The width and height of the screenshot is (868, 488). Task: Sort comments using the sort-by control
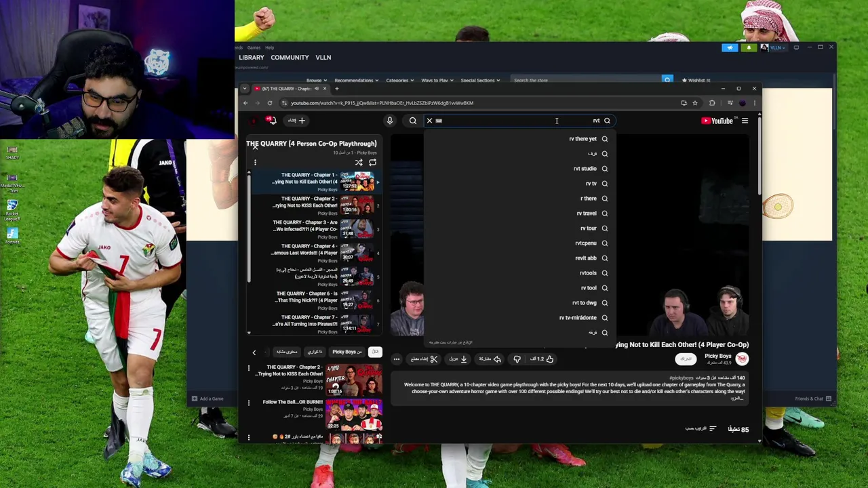tap(701, 429)
